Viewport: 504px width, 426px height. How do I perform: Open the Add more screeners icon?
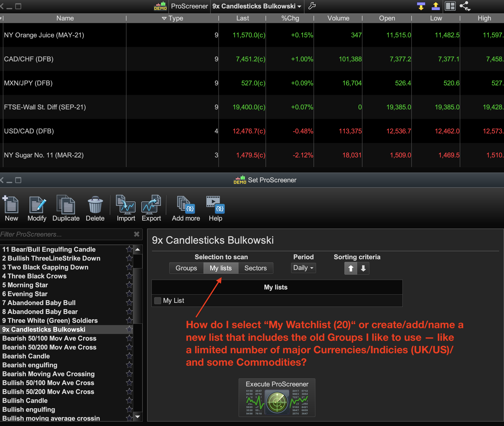pyautogui.click(x=186, y=205)
